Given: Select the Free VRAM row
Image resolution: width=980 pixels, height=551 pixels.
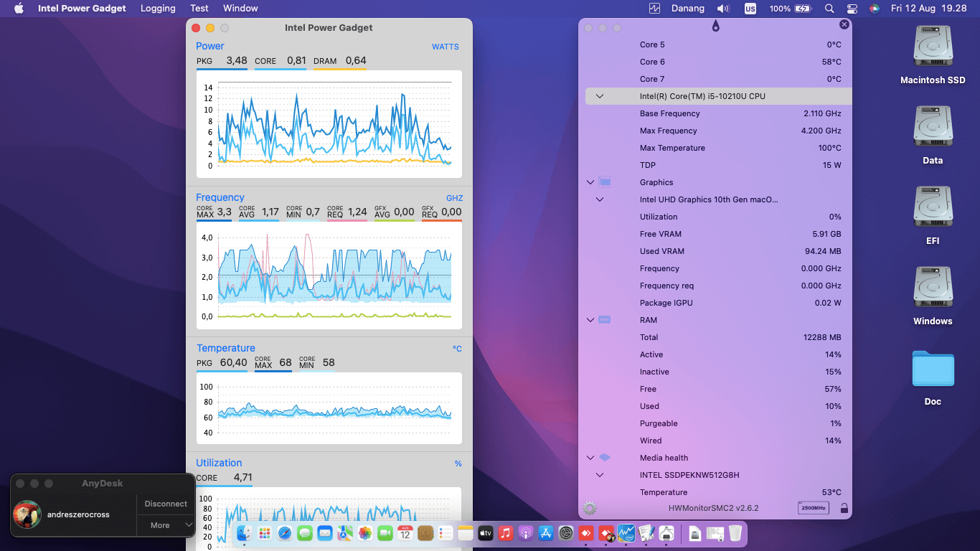Looking at the screenshot, I should (718, 234).
